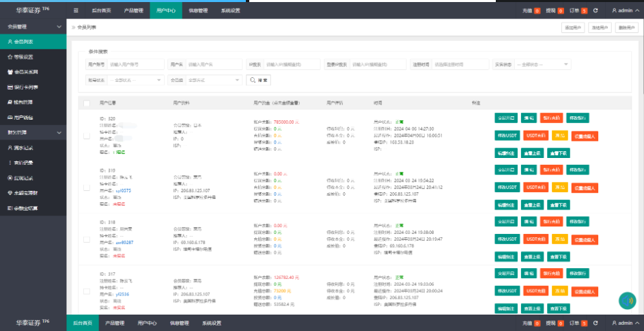Click the card icon of 银行卡列表 sidebar item
This screenshot has width=644, height=331.
click(x=10, y=87)
